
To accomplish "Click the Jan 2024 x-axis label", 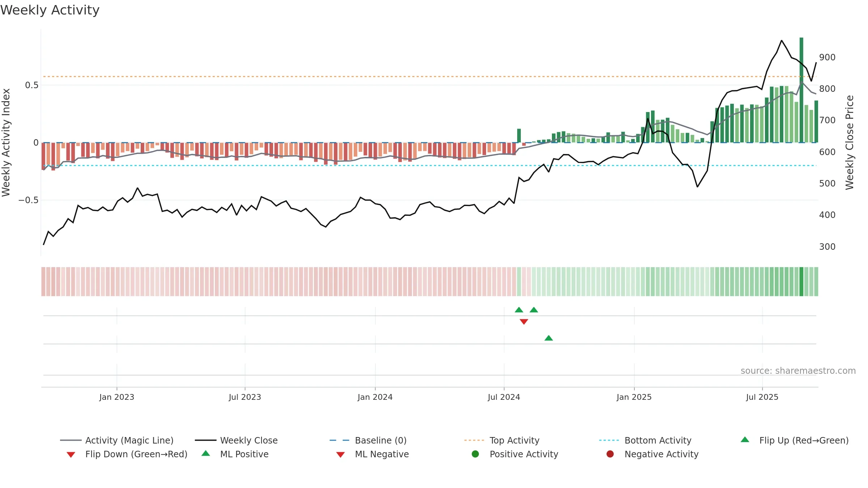I will (x=375, y=397).
